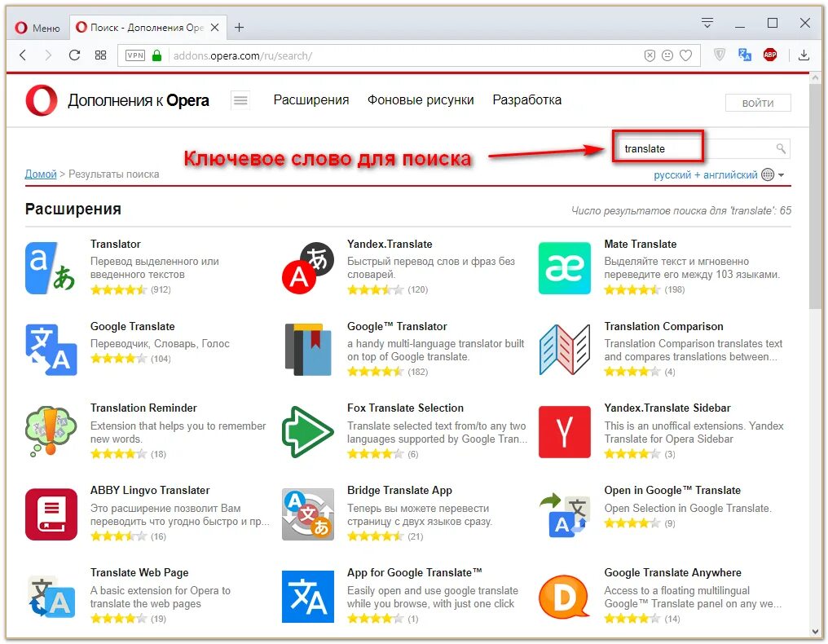Close the Поиск - Дополнения Opera tab

point(215,28)
